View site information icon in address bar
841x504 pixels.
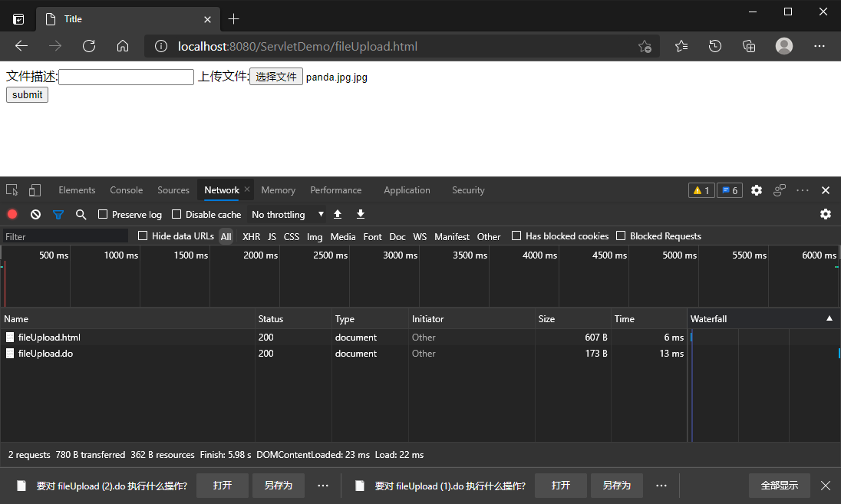point(161,47)
